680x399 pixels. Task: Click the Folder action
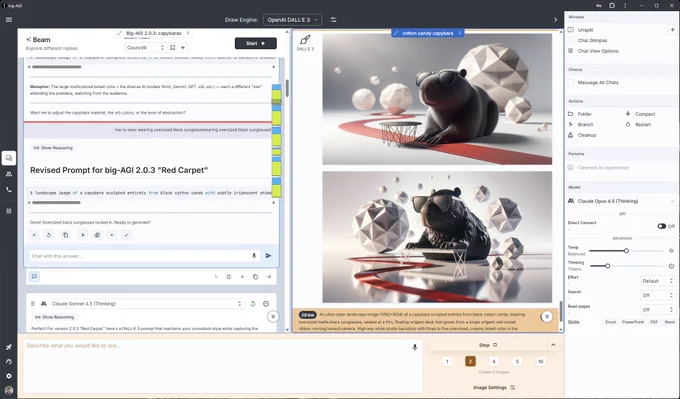(x=584, y=114)
